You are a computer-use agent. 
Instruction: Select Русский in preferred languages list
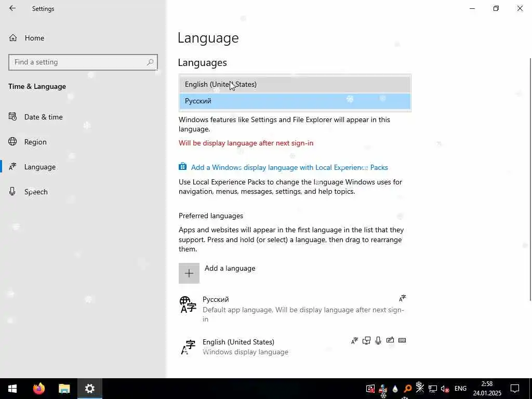pos(292,309)
